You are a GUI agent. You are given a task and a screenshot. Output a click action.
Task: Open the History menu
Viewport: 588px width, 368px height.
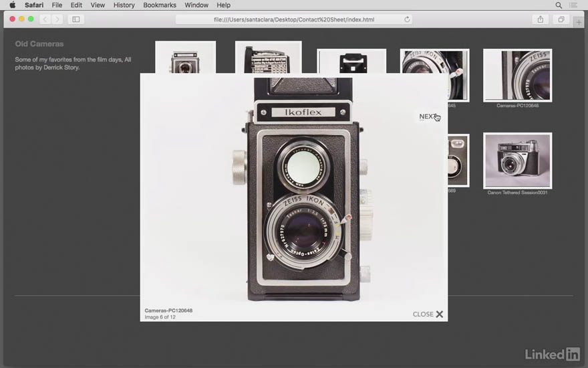[124, 5]
